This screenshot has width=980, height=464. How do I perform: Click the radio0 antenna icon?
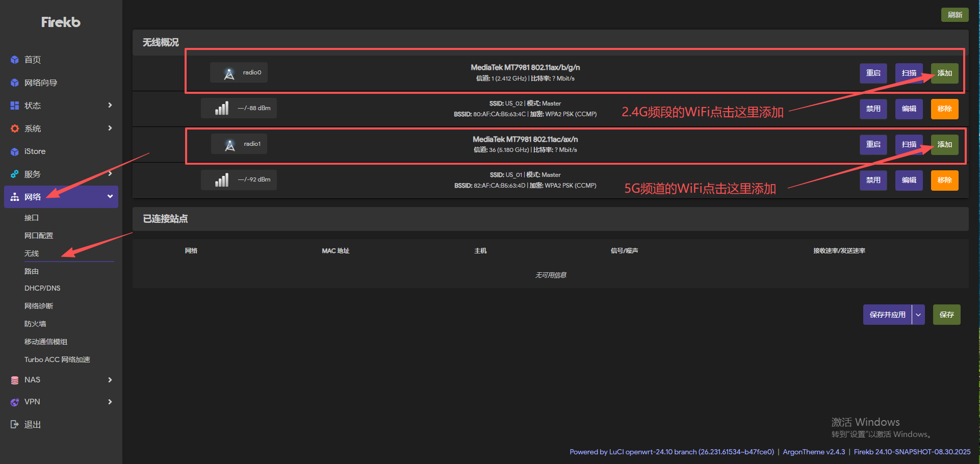pyautogui.click(x=229, y=73)
